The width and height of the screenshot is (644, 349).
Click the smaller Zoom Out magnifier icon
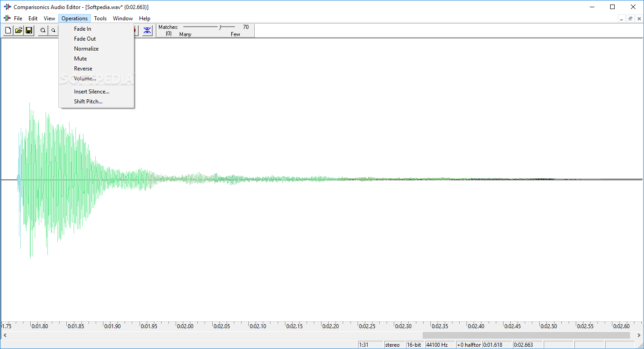coord(53,30)
